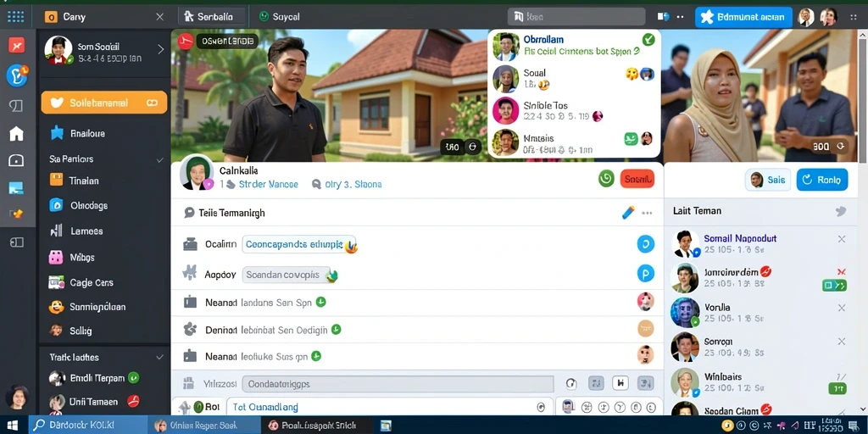
Task: Switch to the Cany tab
Action: (x=75, y=17)
